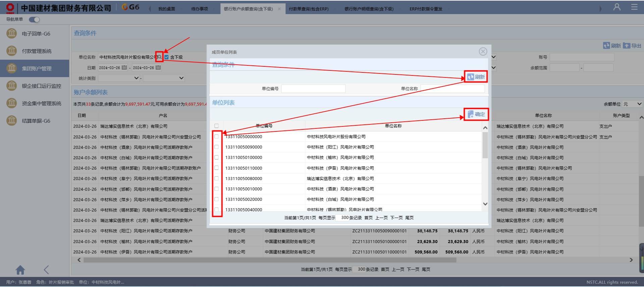Click the unit name search magnifier icon
Viewport: 644px width, 287px height.
click(x=160, y=57)
